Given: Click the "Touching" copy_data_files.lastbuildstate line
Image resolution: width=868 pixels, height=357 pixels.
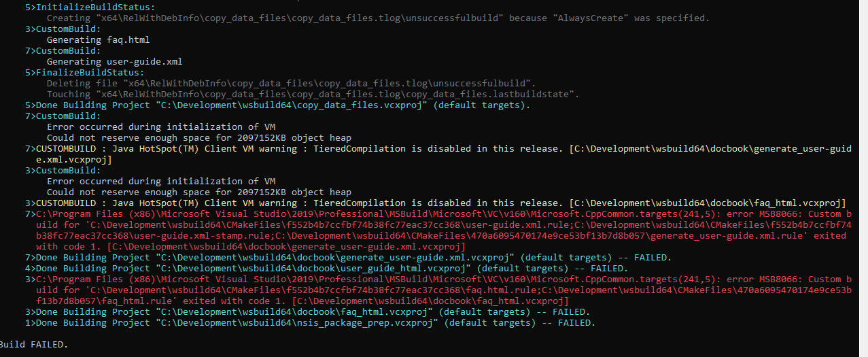Looking at the screenshot, I should pyautogui.click(x=313, y=95).
